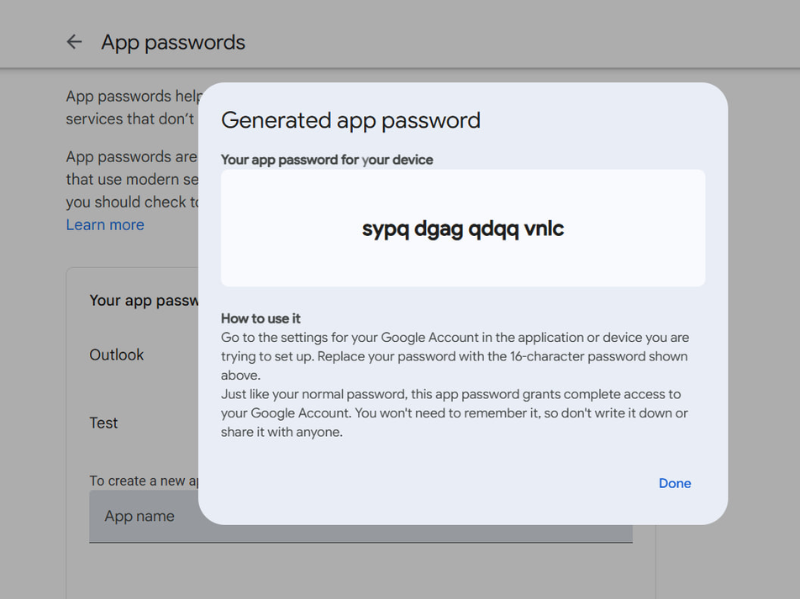Click the 'Your app passw' section heading

[143, 300]
